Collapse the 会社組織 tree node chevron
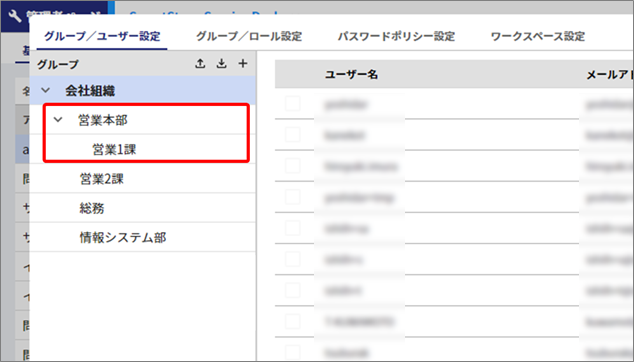The height and width of the screenshot is (362, 634). 46,90
